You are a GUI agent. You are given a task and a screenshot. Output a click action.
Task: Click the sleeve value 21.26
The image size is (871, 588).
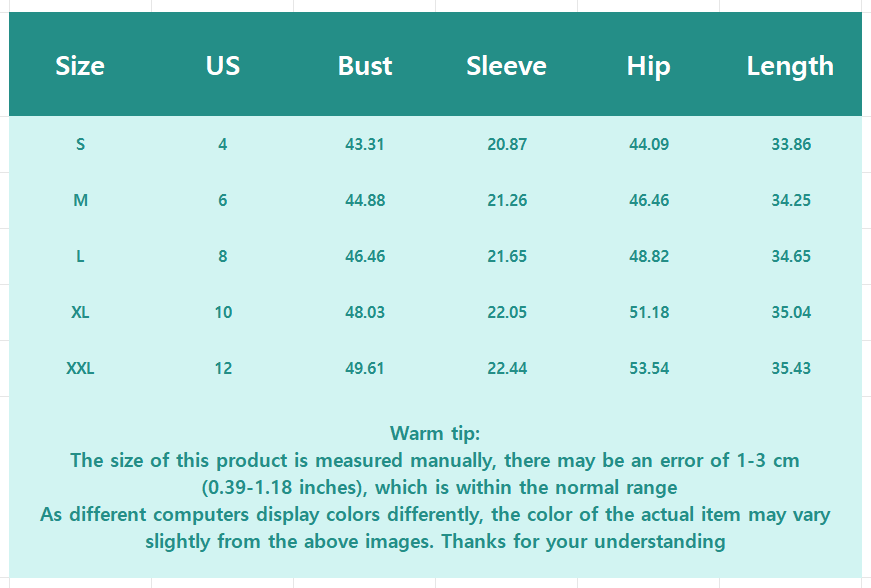pos(507,200)
